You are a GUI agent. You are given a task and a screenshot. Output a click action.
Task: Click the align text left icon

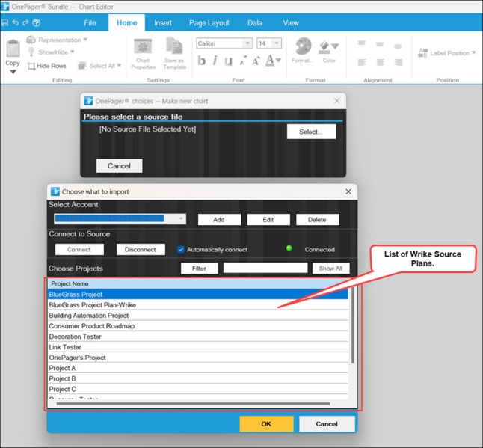coord(362,62)
